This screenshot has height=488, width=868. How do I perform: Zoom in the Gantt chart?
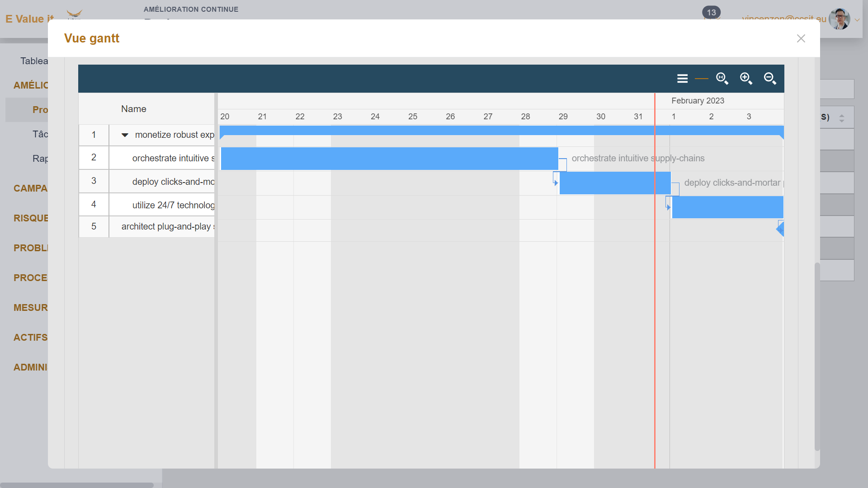[x=746, y=79]
